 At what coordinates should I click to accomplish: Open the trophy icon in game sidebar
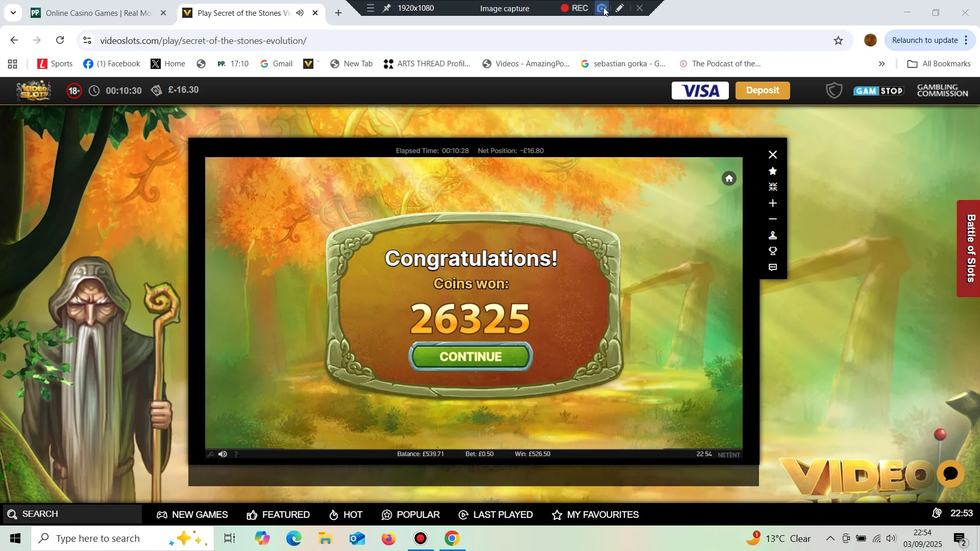(x=773, y=251)
